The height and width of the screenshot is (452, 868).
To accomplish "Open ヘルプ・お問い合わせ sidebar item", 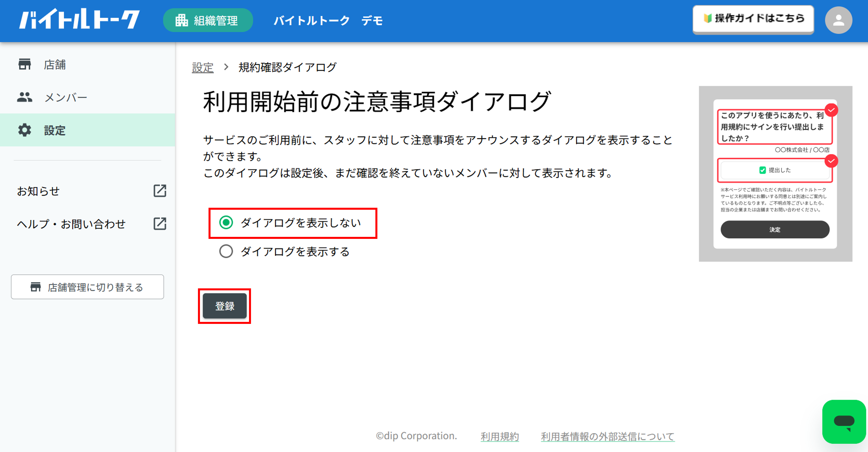I will [88, 224].
